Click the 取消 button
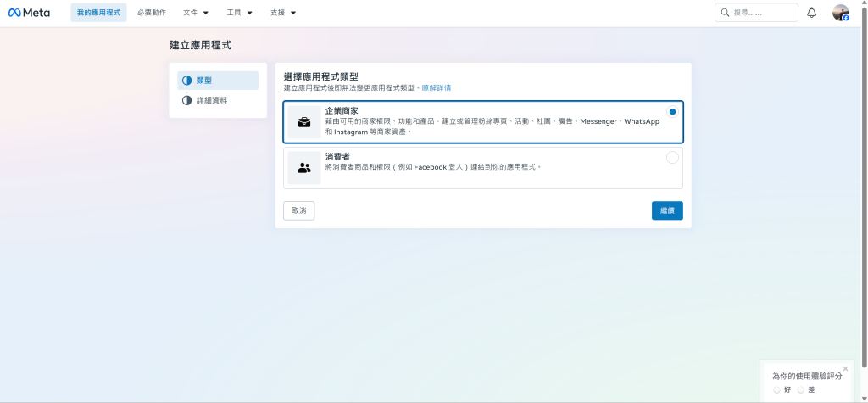868x403 pixels. pos(299,210)
